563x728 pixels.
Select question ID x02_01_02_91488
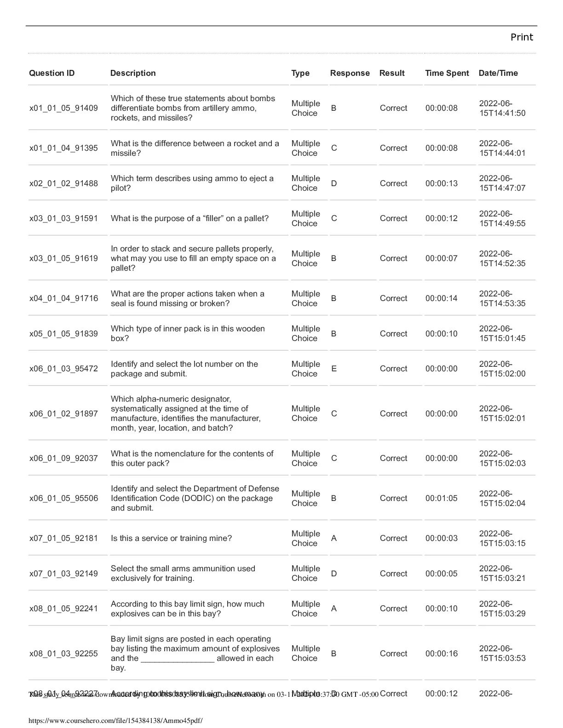pos(63,183)
